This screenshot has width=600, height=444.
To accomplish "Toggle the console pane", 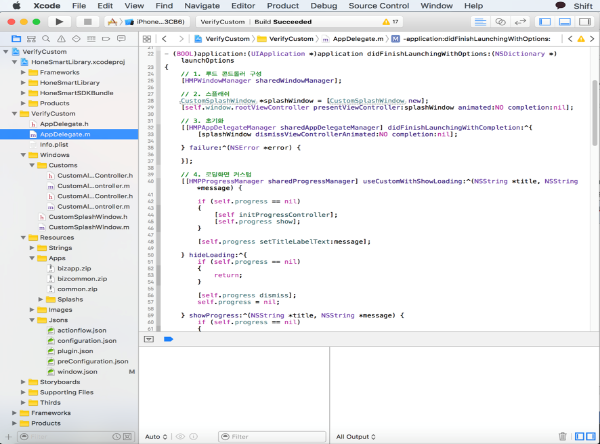I will 591,436.
